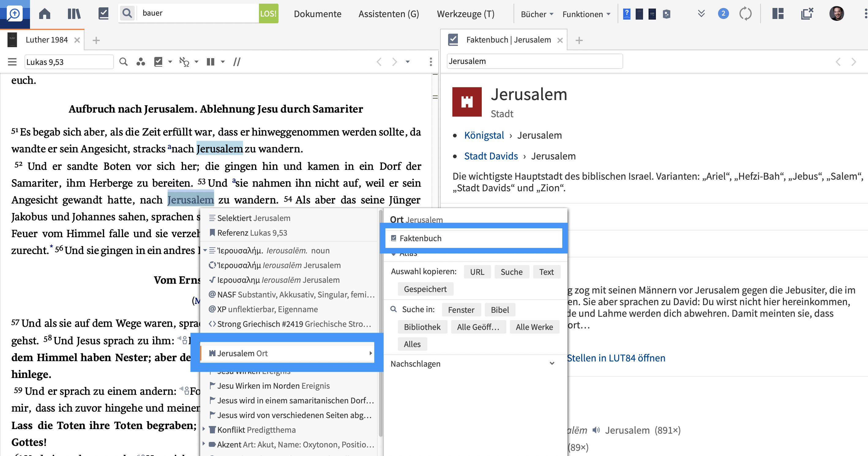Open the Layouts grid icon
Screen dimensions: 868x456
click(778, 13)
